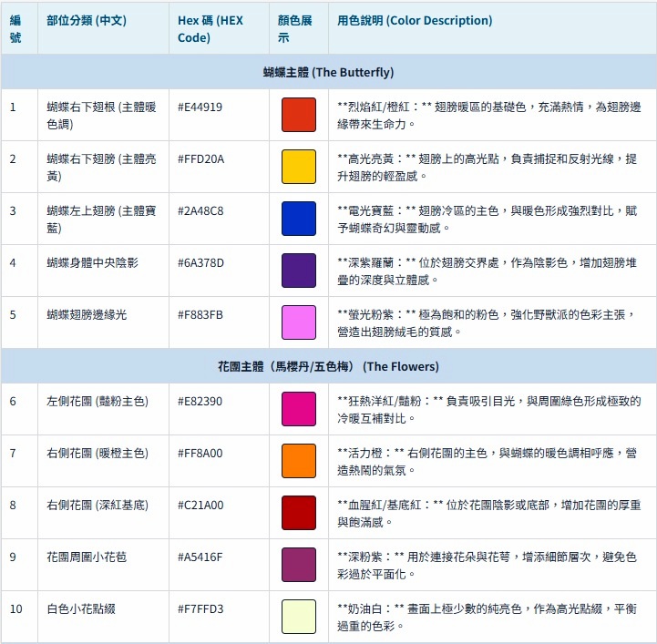This screenshot has width=657, height=644.
Task: Pick the royal blue #2A48C8 swatch
Action: click(298, 219)
